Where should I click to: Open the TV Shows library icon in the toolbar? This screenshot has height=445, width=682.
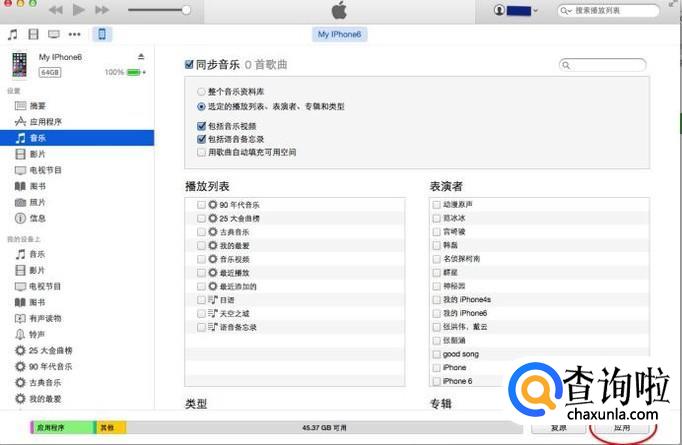pos(53,34)
